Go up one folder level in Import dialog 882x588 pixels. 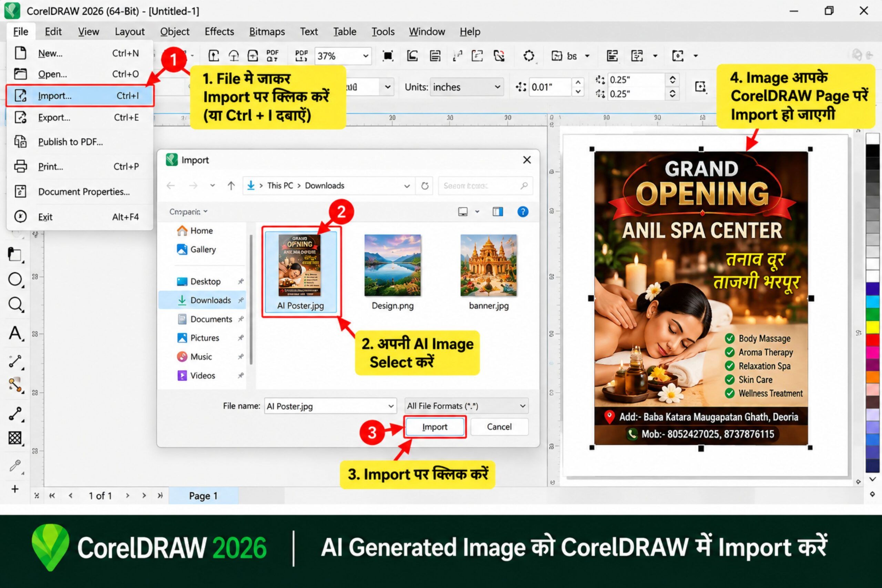click(x=231, y=186)
